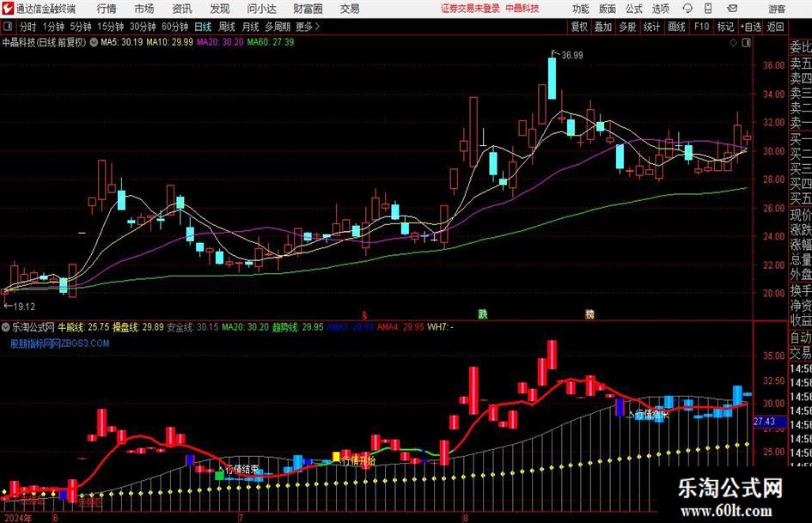Open the headset customer service icon
The height and width of the screenshot is (523, 812).
coord(687,9)
